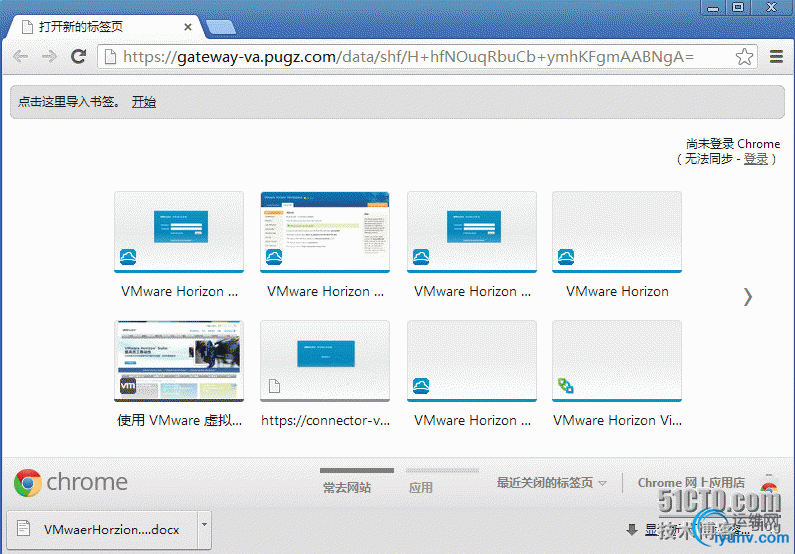Click the 'VMware Horizon Vi...' title text
The width and height of the screenshot is (795, 554).
point(617,420)
